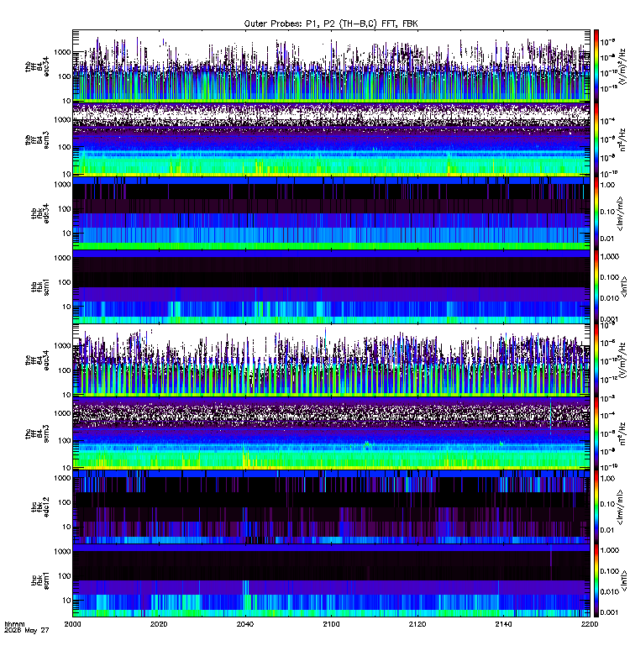630x672 pixels.
Task: Click the 'nT²/Hz' unit label of thc scm3
Action: (623, 433)
